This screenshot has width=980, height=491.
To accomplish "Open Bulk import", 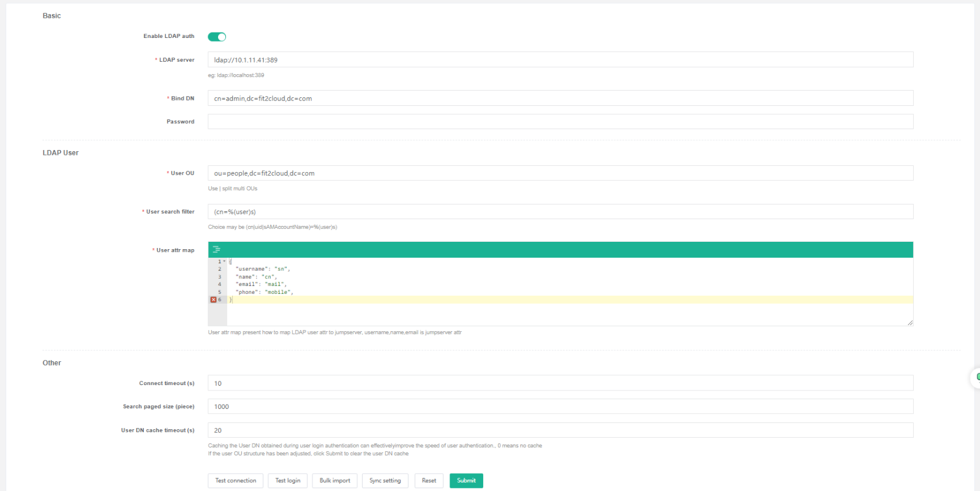I will pos(334,481).
